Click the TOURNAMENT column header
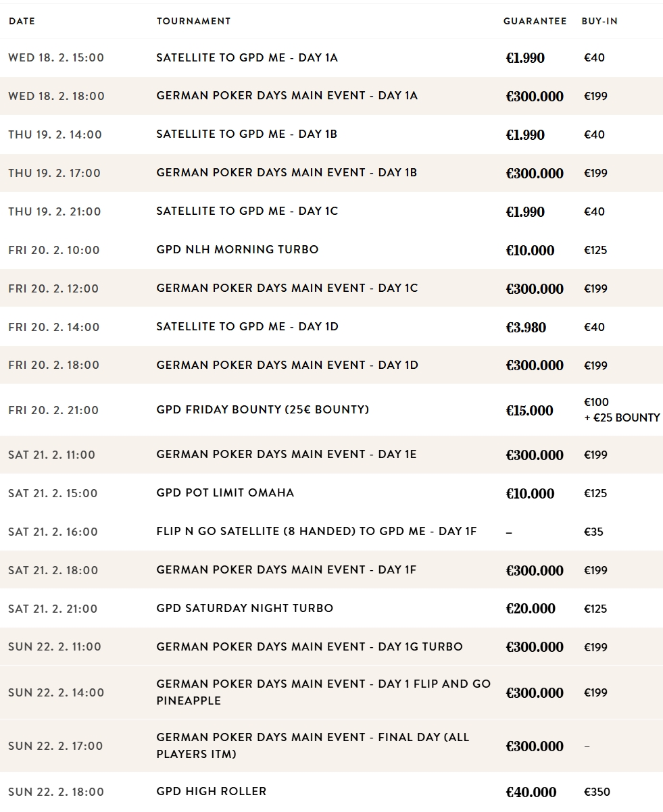663x812 pixels. click(193, 21)
